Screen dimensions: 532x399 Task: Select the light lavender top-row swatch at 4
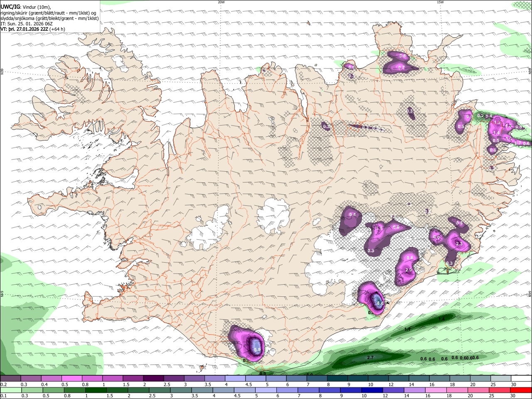click(235, 379)
